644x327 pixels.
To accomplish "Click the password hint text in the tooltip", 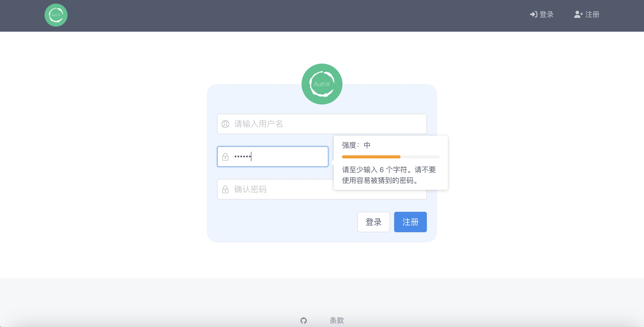I will click(389, 175).
